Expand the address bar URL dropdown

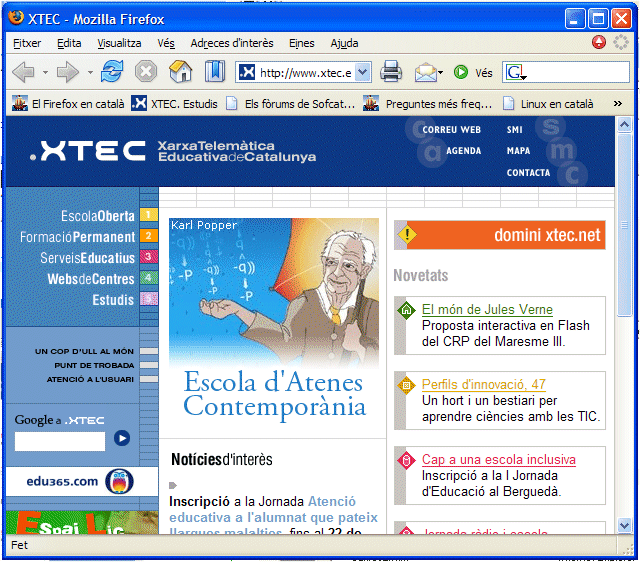(362, 72)
